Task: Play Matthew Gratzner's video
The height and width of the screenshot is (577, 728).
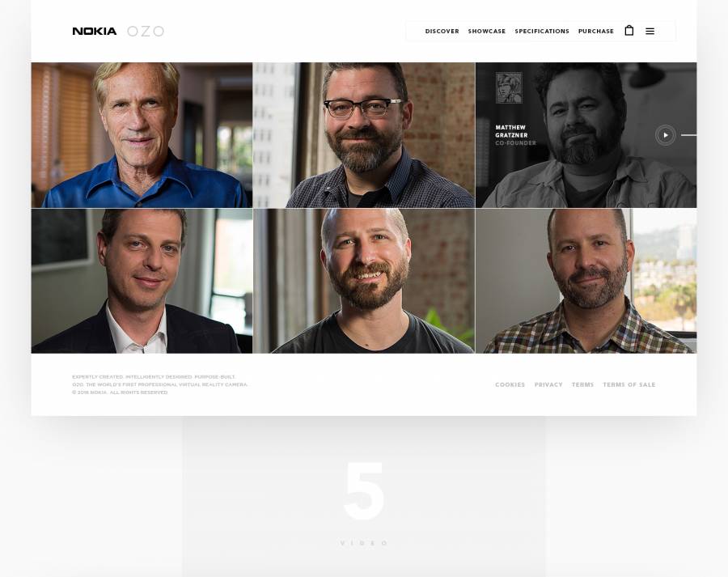Action: coord(666,135)
